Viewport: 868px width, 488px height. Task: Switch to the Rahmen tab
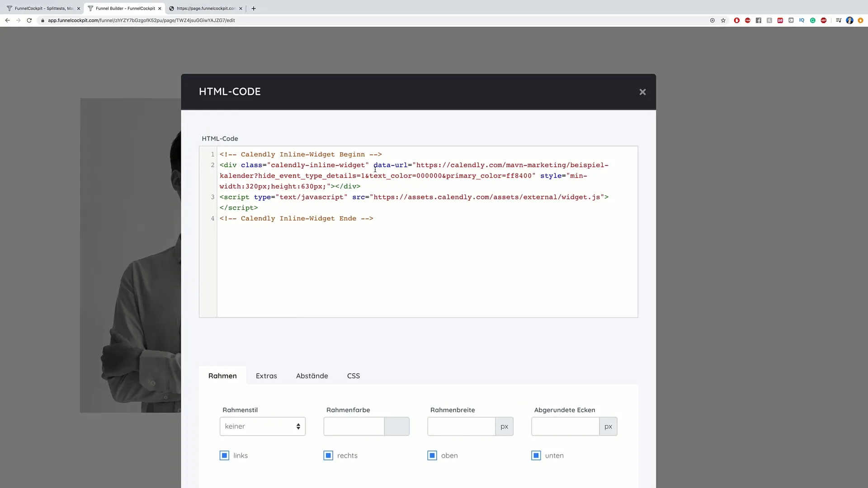tap(222, 375)
